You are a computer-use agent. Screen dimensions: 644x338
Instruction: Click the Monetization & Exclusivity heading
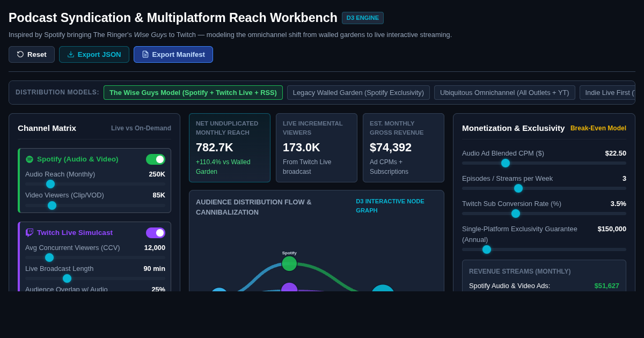[514, 128]
